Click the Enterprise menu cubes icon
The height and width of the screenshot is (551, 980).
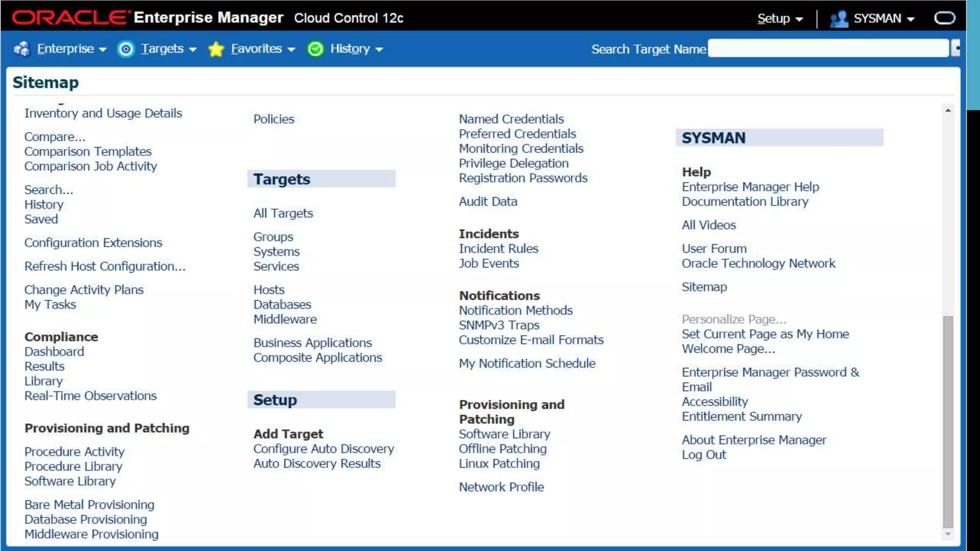22,49
